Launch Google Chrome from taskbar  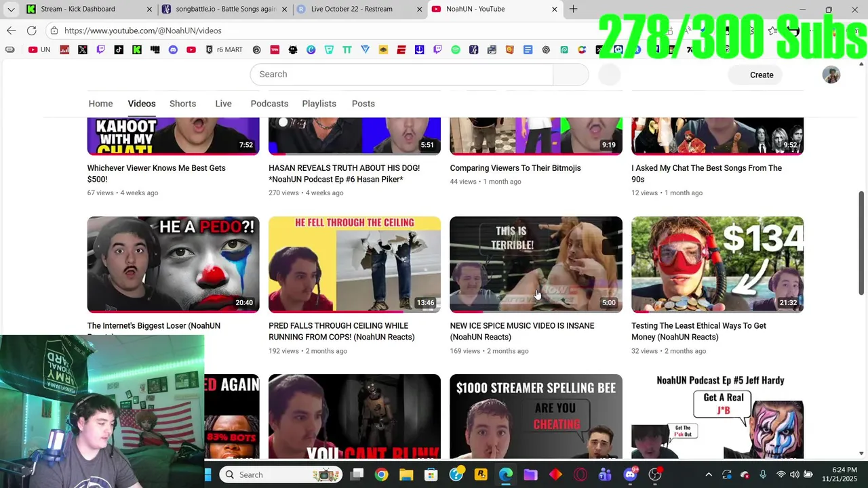coord(381,474)
